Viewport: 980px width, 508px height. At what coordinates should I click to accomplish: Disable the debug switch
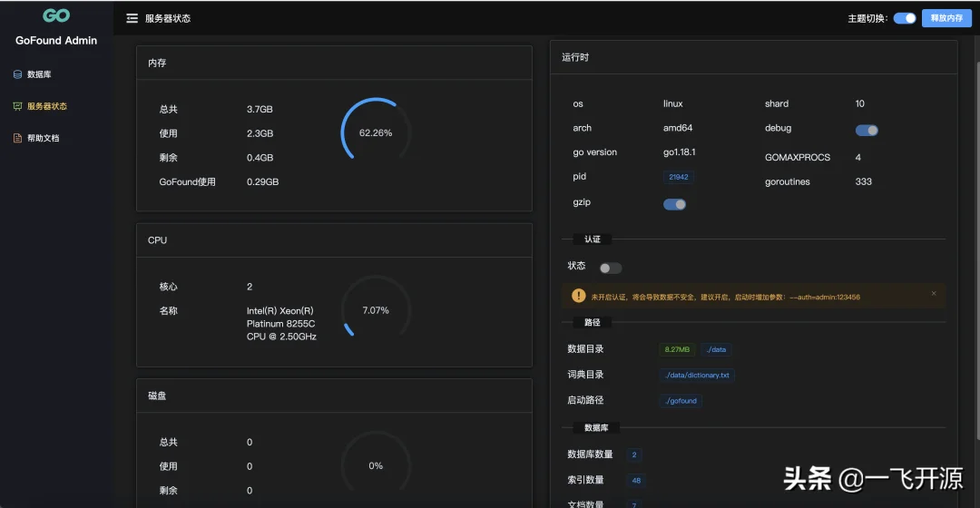(867, 130)
